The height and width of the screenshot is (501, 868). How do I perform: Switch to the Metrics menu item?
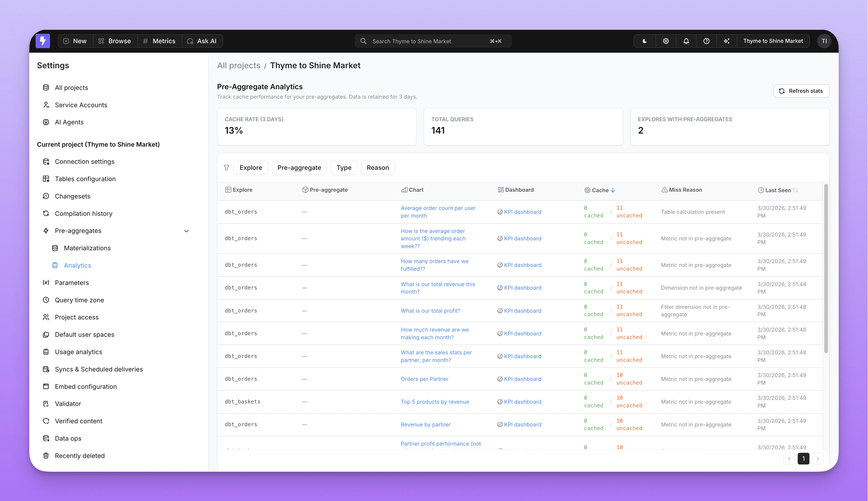pos(159,41)
